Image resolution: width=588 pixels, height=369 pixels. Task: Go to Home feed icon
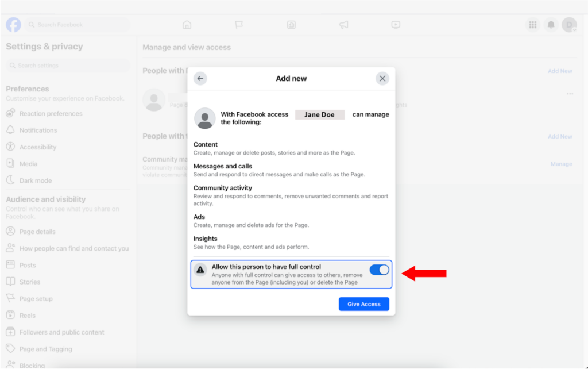pos(187,25)
